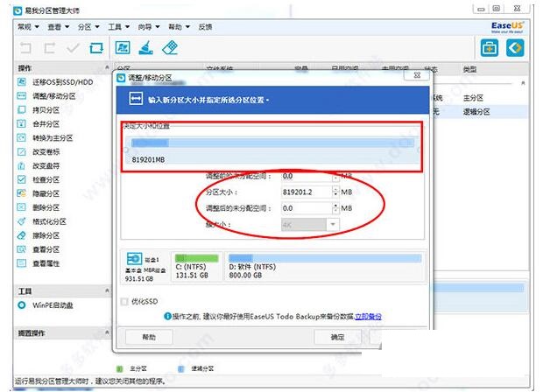Open the partition recovery toolbar icon
The image size is (550, 392).
(x=123, y=47)
